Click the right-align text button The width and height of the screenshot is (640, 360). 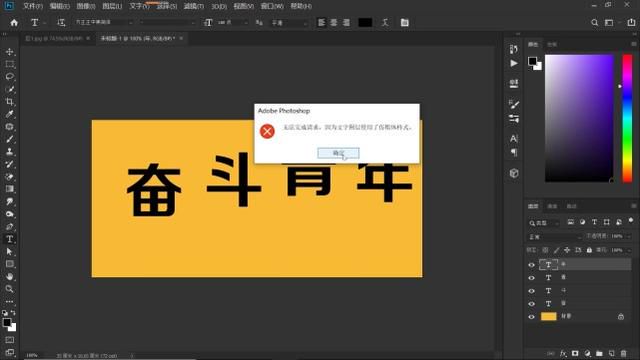click(x=347, y=23)
